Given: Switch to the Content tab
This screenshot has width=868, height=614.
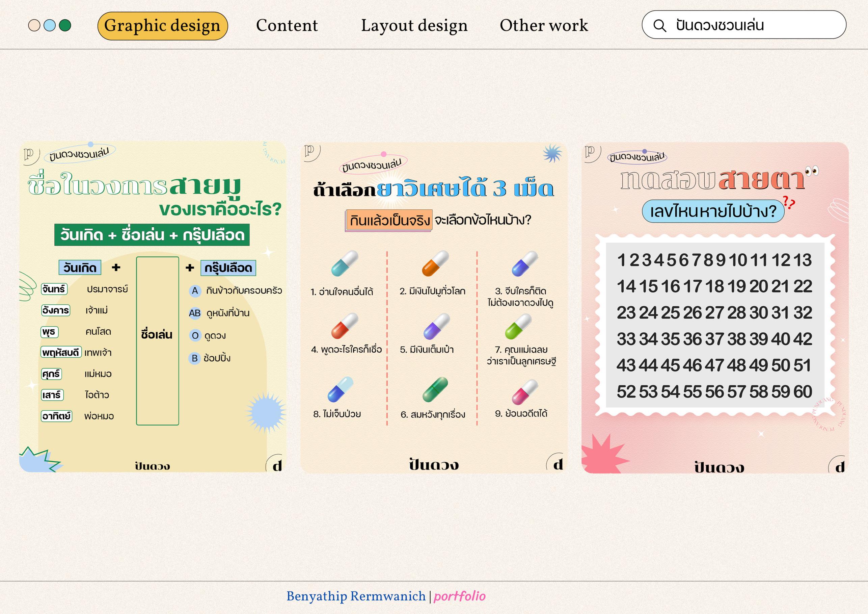Looking at the screenshot, I should [x=287, y=26].
